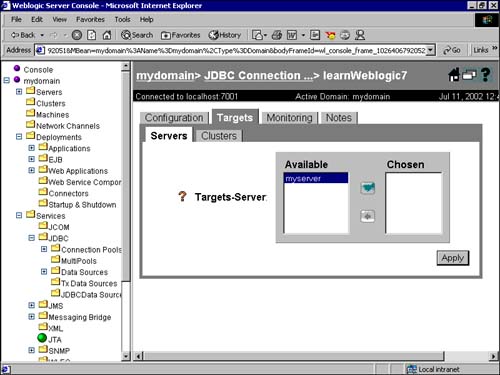The height and width of the screenshot is (375, 500).
Task: Collapse the JDBC tree node
Action: point(31,238)
